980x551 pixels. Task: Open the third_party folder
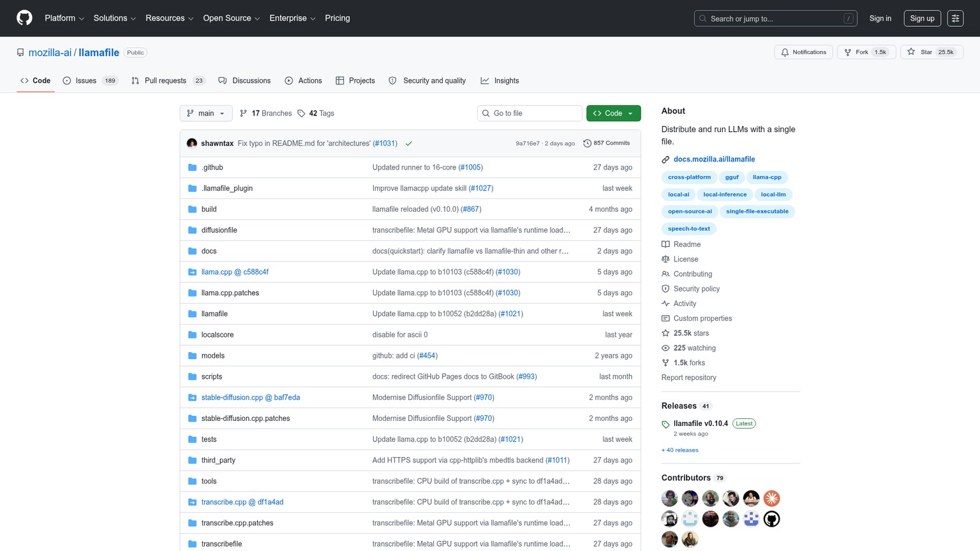pyautogui.click(x=218, y=460)
